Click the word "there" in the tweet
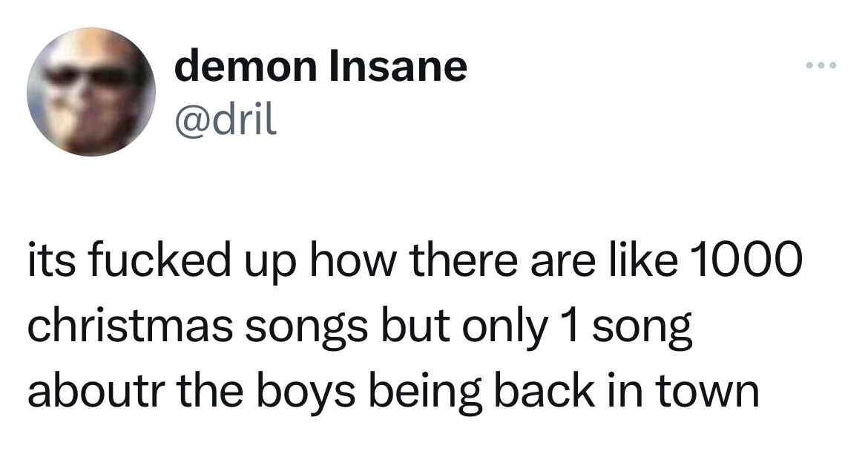This screenshot has height=457, width=868. [466, 260]
